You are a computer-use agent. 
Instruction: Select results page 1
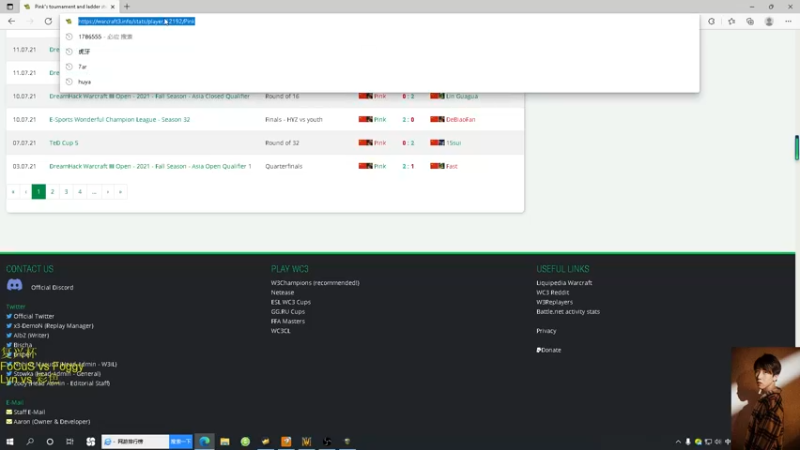(39, 192)
